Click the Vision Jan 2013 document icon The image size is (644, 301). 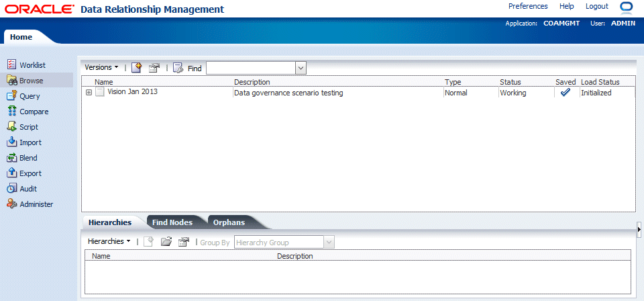click(x=100, y=92)
